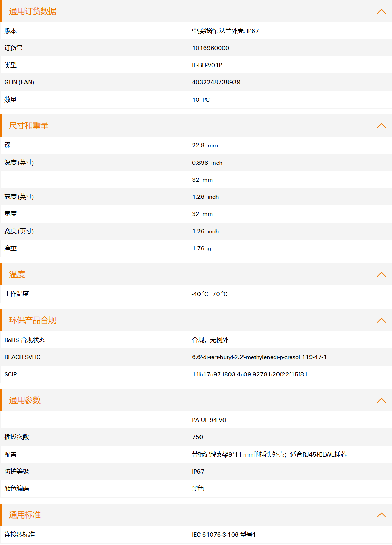The height and width of the screenshot is (545, 392).
Task: Click the 版本 value 空接线箱, 法兰外壳, IP67
Action: pos(225,31)
